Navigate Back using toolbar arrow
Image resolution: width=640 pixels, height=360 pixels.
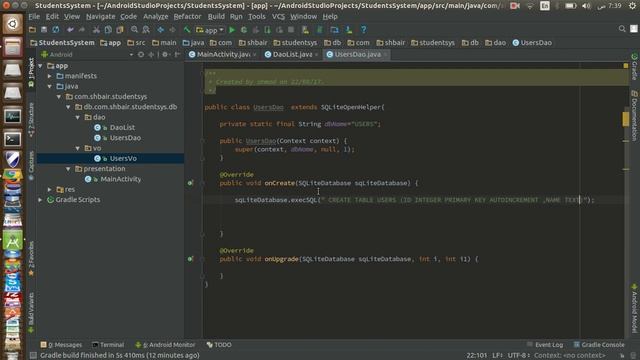point(160,30)
